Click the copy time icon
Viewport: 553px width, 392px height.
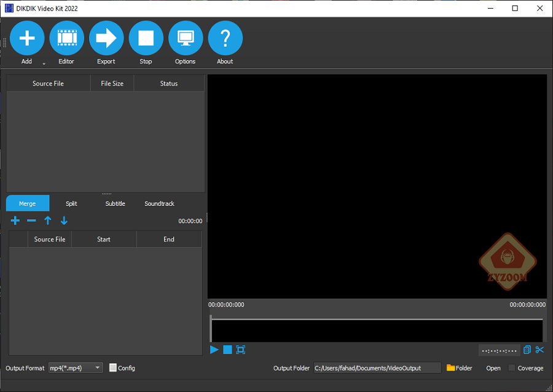[x=527, y=350]
